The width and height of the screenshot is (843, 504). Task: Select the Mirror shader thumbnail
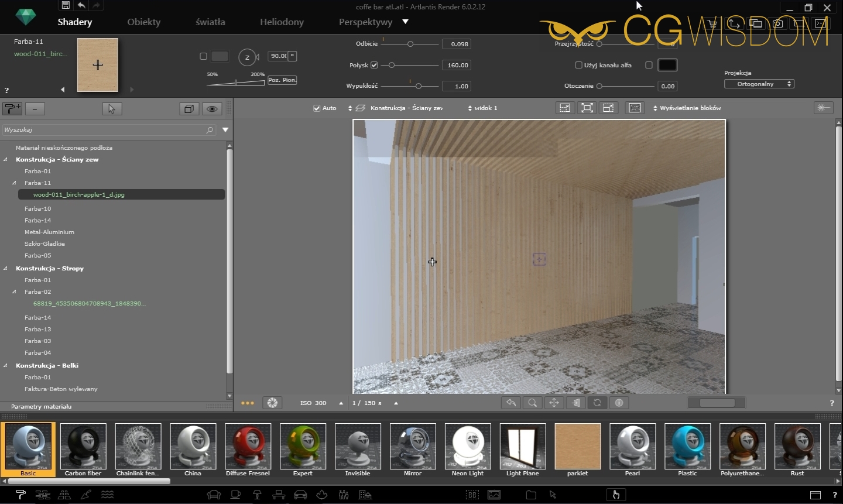(x=413, y=448)
